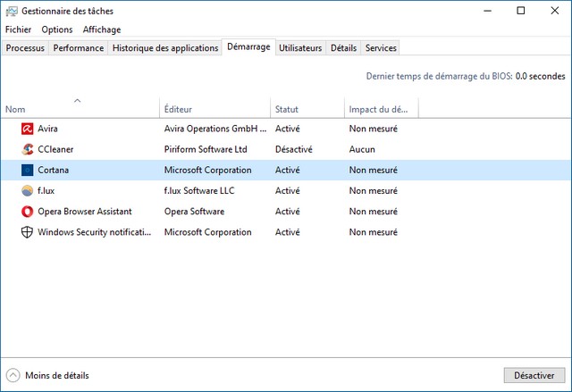572x392 pixels.
Task: Open the Détails tab
Action: point(343,48)
